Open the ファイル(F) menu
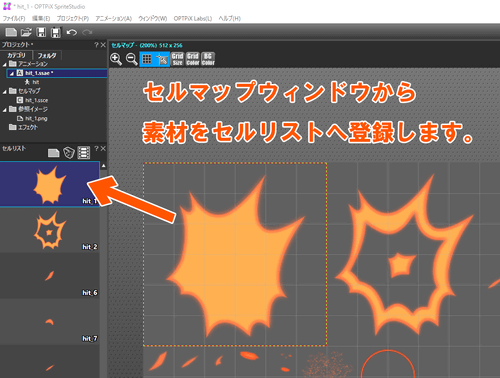This screenshot has height=378, width=500. pyautogui.click(x=14, y=18)
